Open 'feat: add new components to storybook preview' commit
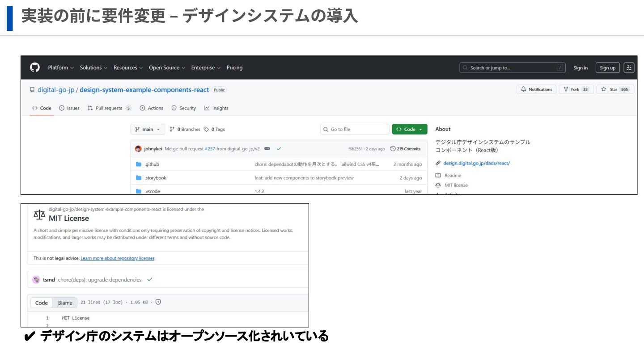644x362 pixels. 304,178
